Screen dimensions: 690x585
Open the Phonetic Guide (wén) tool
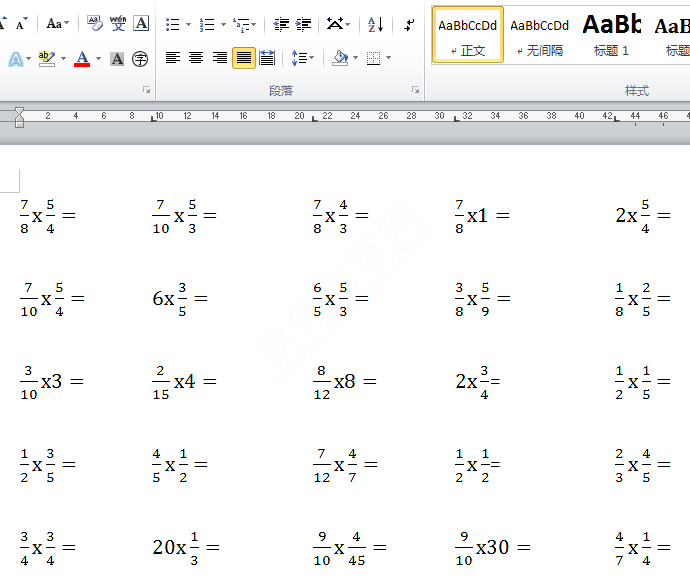(x=117, y=23)
